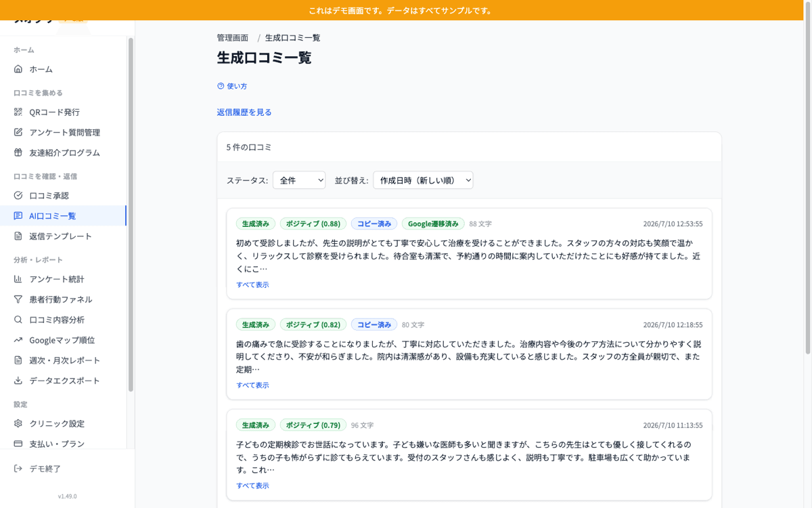Click the ポジティブ (0.79) badge

click(313, 425)
